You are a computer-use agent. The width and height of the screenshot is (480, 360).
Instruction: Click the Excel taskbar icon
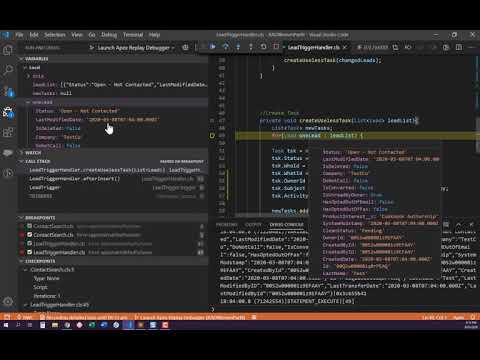point(92,325)
